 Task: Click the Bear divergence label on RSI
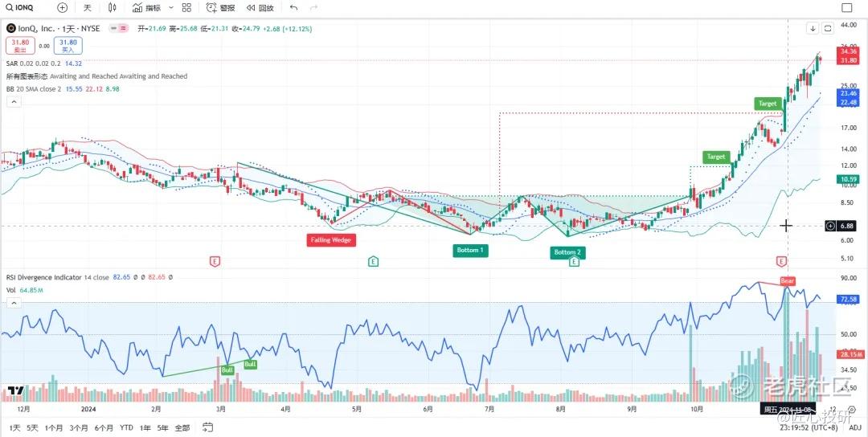(787, 281)
